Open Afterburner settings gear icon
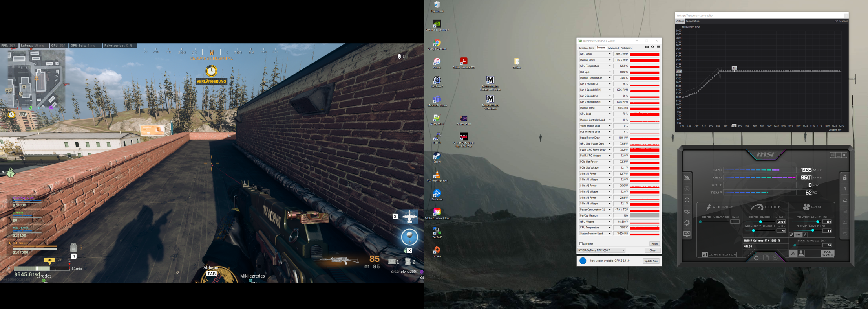868x309 pixels. (x=687, y=223)
